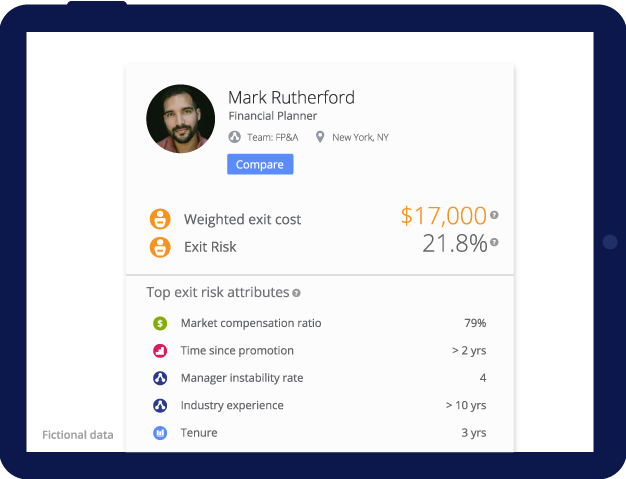The width and height of the screenshot is (626, 479).
Task: Click the > 10 yrs value
Action: [x=466, y=406]
